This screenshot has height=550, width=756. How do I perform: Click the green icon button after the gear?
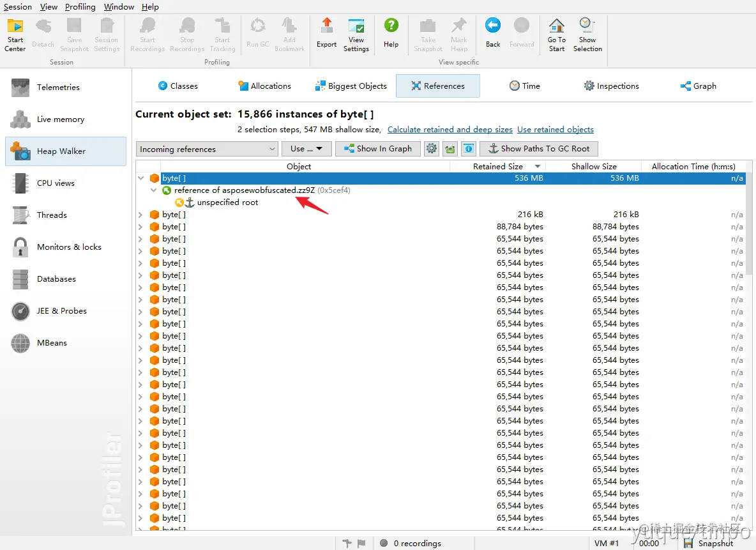[x=450, y=149]
